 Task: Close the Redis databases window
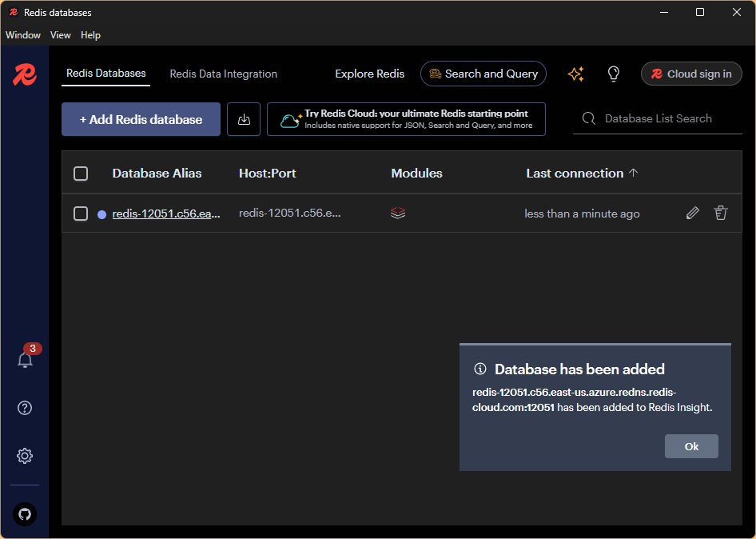pos(736,13)
